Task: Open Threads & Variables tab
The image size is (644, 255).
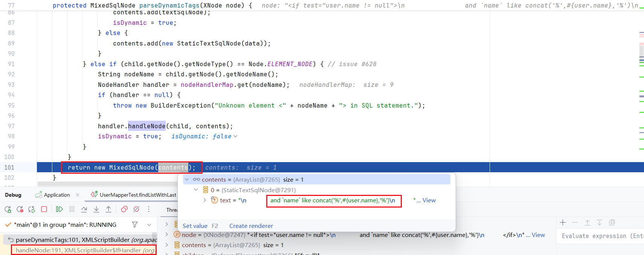Action: tap(172, 210)
